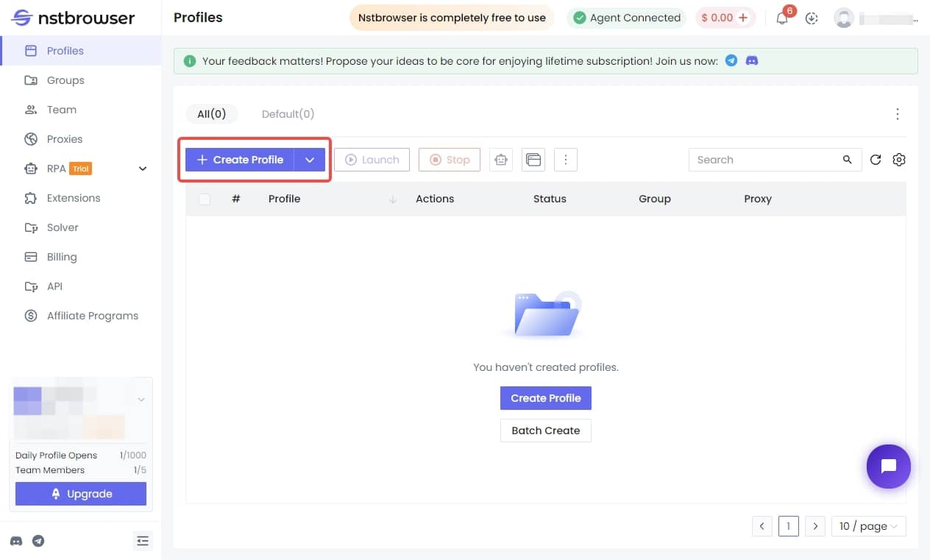This screenshot has width=930, height=560.
Task: Click Daily Profile Opens text
Action: pos(56,456)
